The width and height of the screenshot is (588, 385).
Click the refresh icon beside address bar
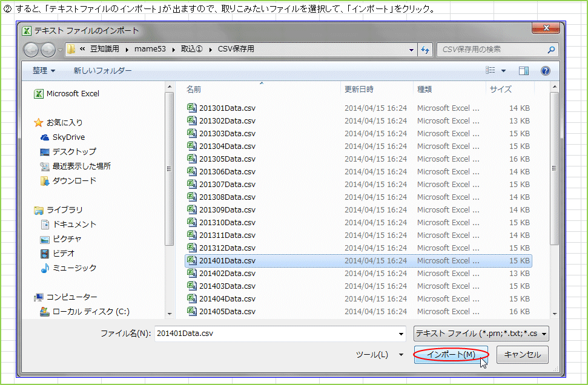(x=425, y=50)
